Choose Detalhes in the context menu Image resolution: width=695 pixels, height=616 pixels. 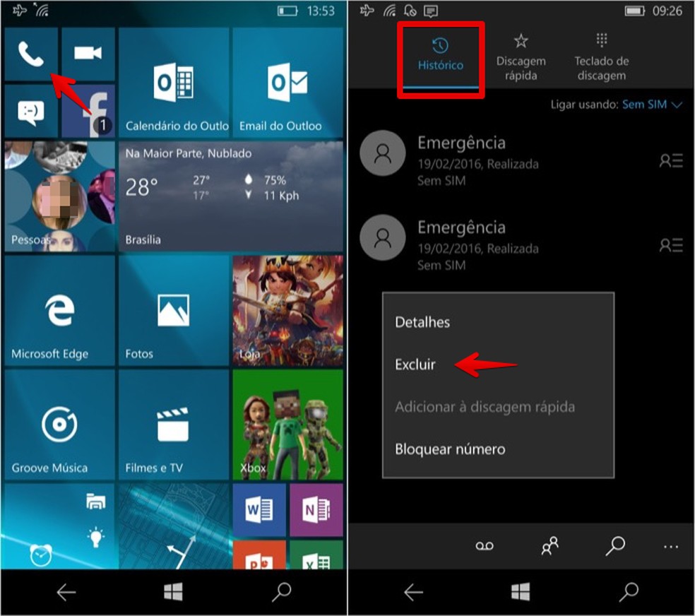[x=422, y=322]
